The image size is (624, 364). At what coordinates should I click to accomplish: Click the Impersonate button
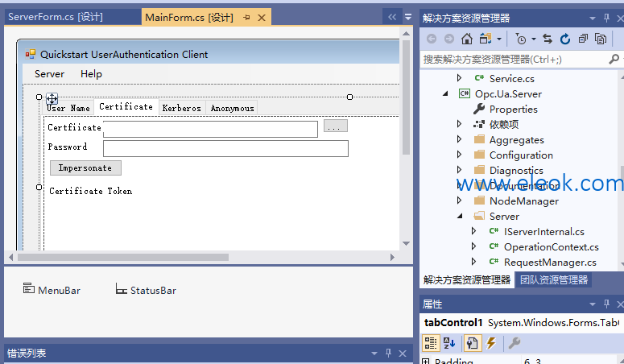tap(85, 168)
